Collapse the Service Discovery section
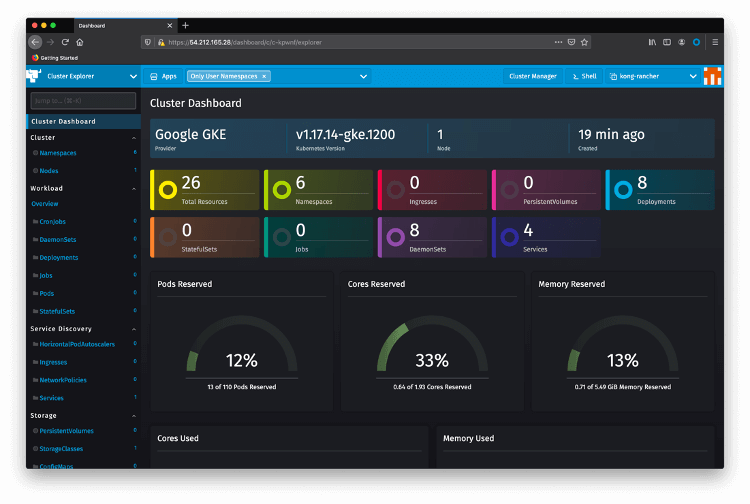 coord(135,328)
